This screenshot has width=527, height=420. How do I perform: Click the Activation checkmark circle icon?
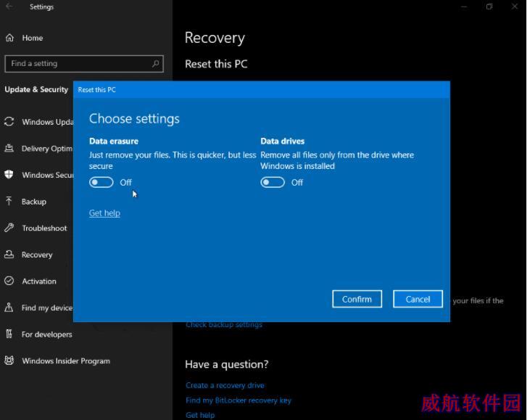(x=9, y=281)
